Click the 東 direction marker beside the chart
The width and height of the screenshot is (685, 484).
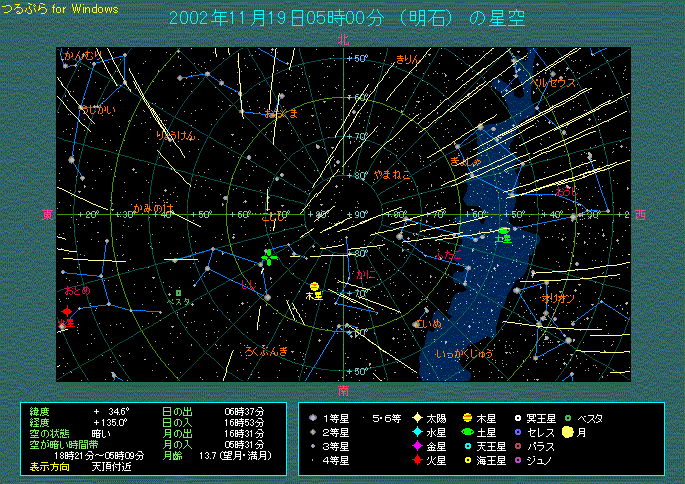coord(47,214)
